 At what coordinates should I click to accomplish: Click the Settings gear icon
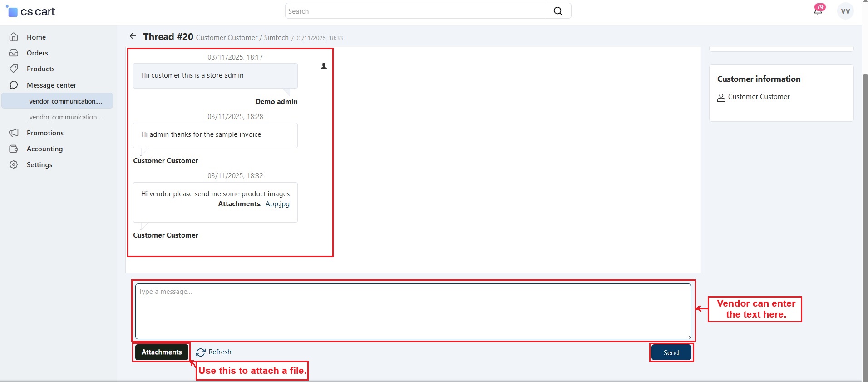pyautogui.click(x=14, y=165)
